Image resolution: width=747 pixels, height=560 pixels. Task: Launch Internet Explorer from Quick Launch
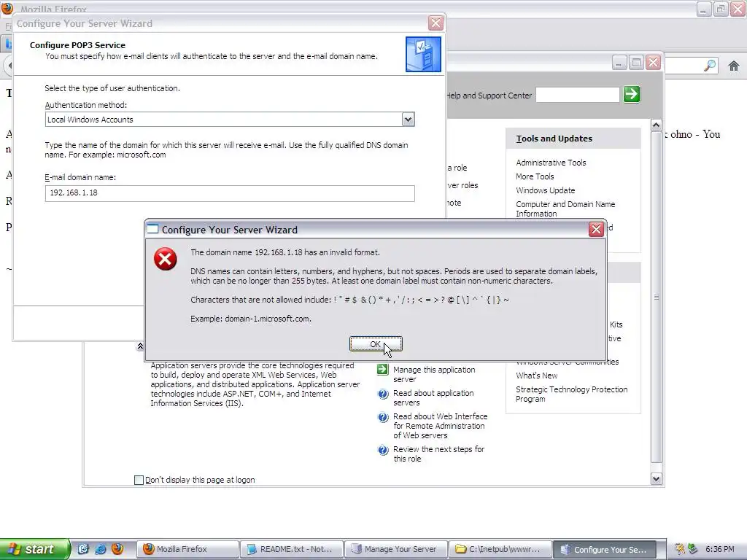[x=101, y=549]
